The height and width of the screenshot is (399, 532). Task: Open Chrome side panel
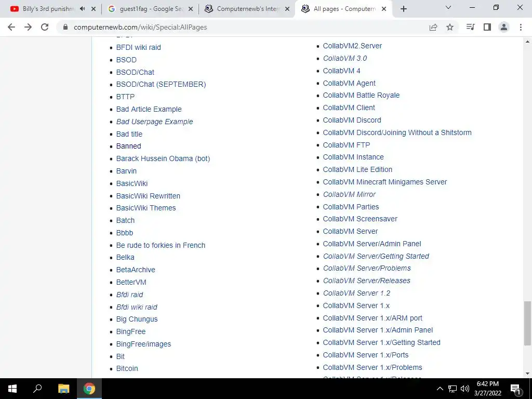(487, 27)
